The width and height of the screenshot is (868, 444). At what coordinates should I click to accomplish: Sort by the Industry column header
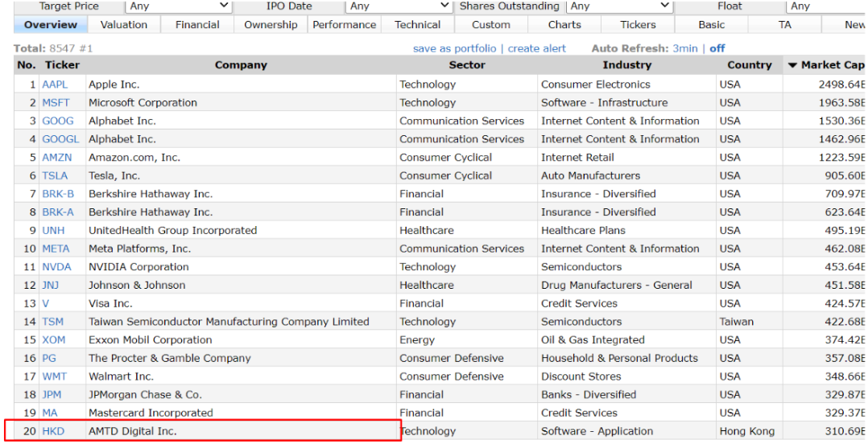click(x=626, y=65)
